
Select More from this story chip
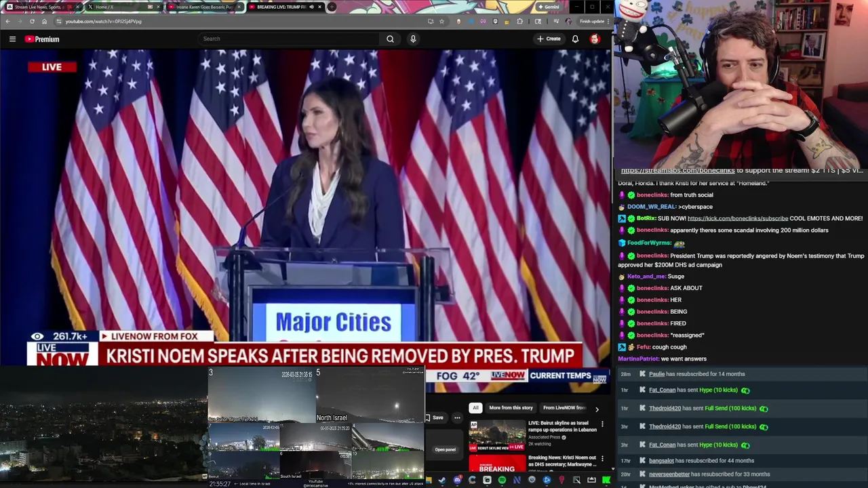tap(511, 408)
